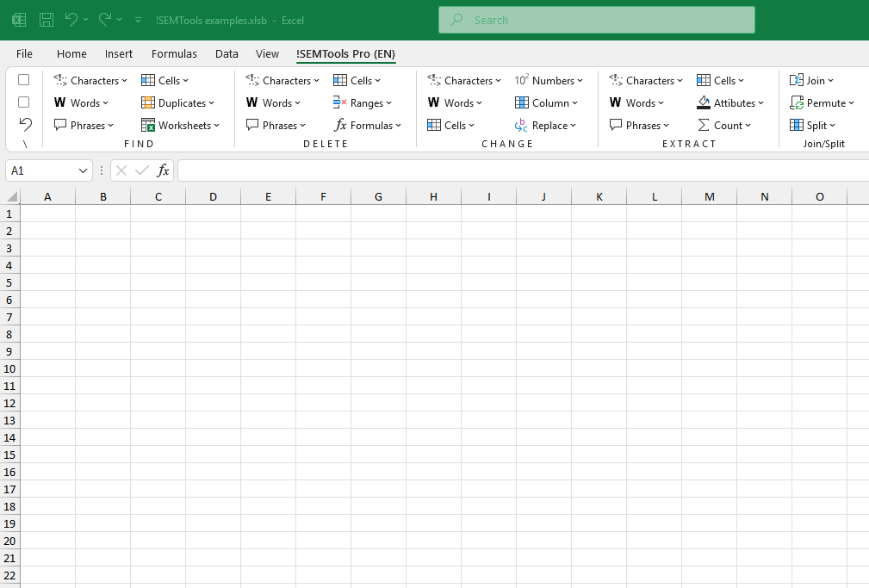Click the Undo button
The width and height of the screenshot is (869, 588).
click(x=73, y=19)
